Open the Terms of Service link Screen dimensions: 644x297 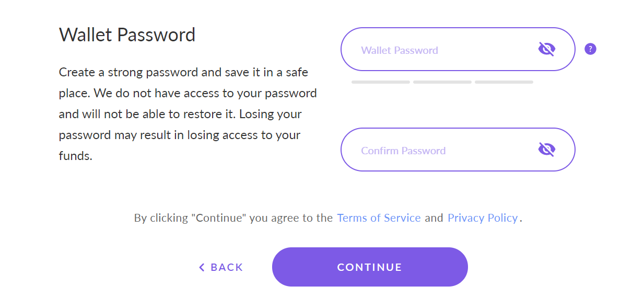coord(379,218)
